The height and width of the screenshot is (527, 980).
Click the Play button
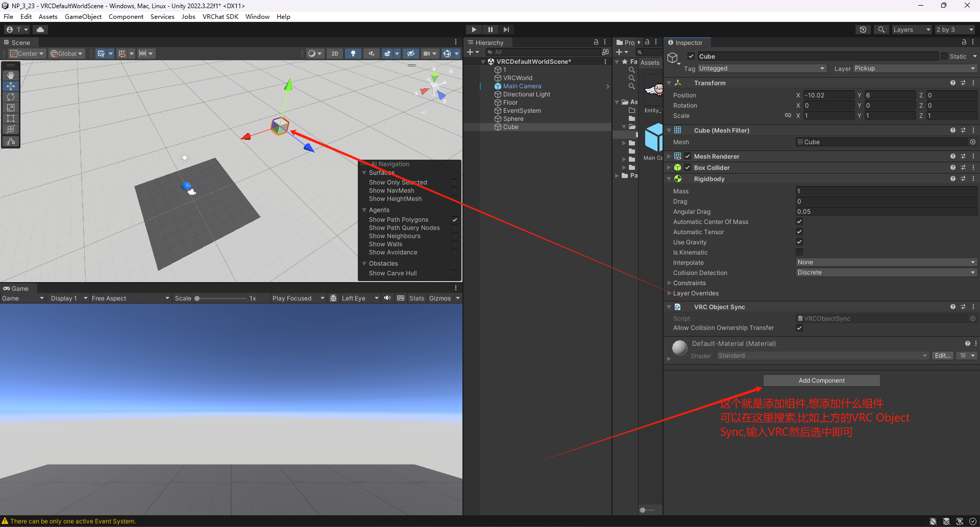click(x=474, y=30)
